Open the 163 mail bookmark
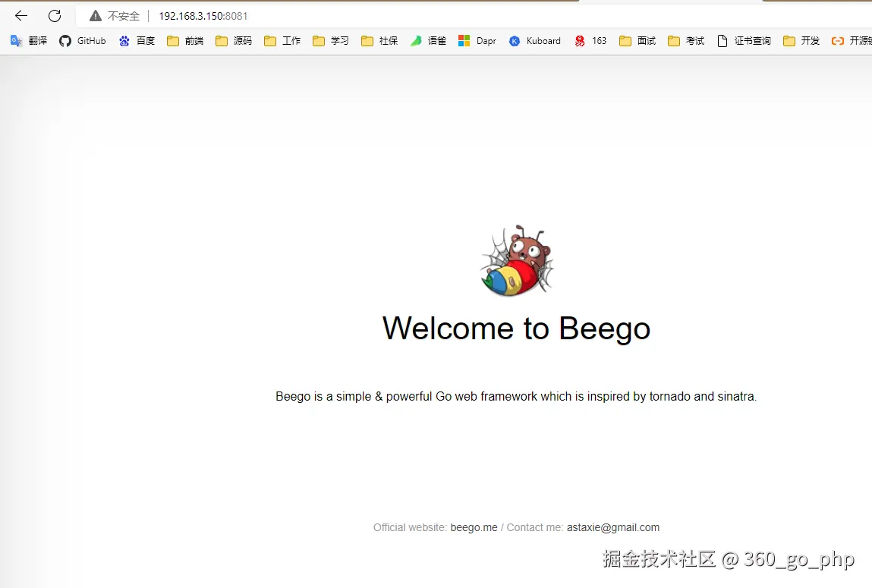872x588 pixels. pyautogui.click(x=590, y=40)
